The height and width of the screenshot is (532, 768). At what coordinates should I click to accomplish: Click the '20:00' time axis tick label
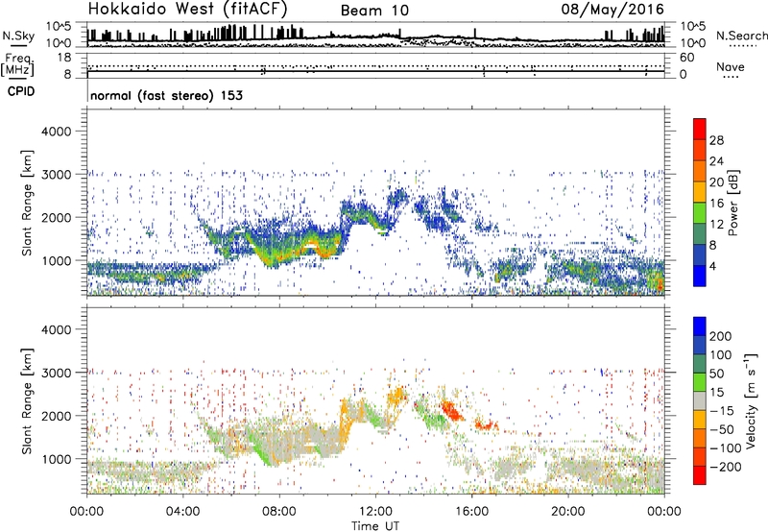[568, 512]
